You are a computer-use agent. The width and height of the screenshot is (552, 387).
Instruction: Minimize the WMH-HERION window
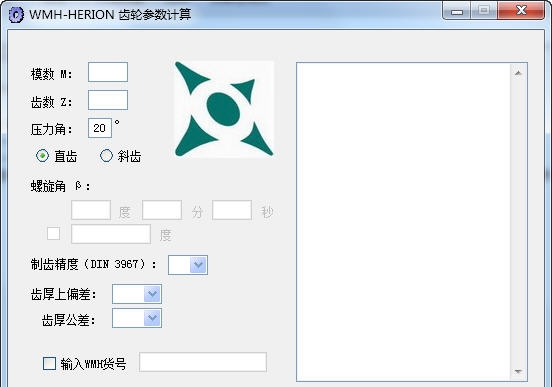(457, 11)
